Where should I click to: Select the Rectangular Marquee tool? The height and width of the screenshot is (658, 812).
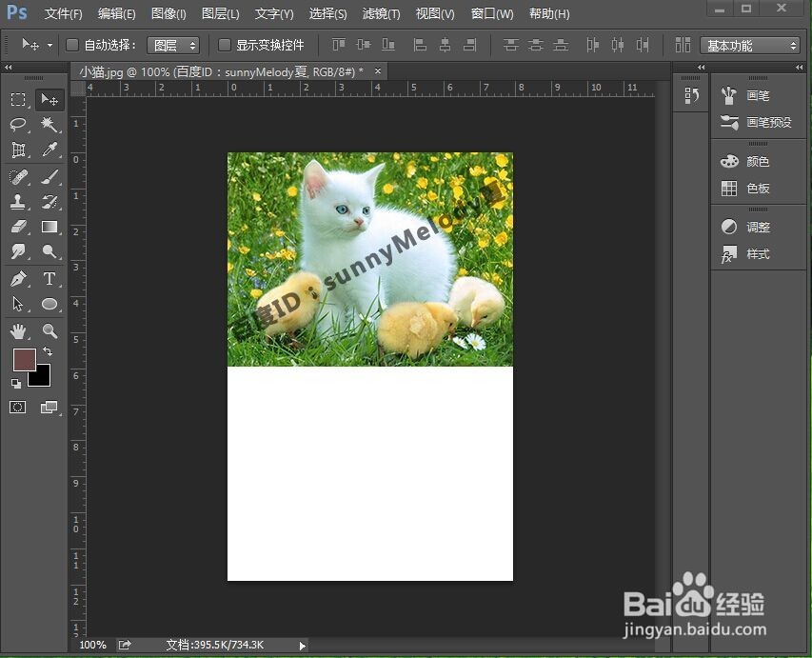click(18, 99)
